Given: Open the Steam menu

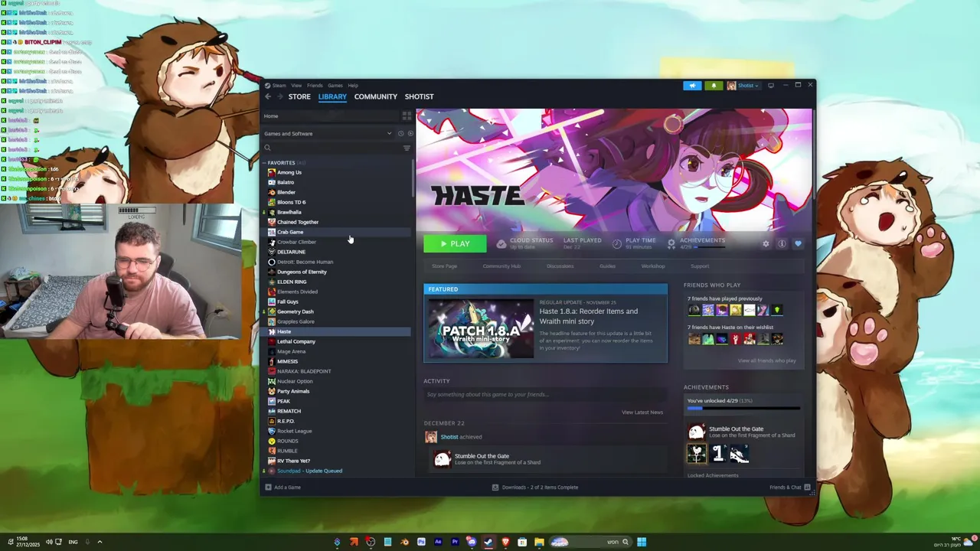Looking at the screenshot, I should 277,86.
